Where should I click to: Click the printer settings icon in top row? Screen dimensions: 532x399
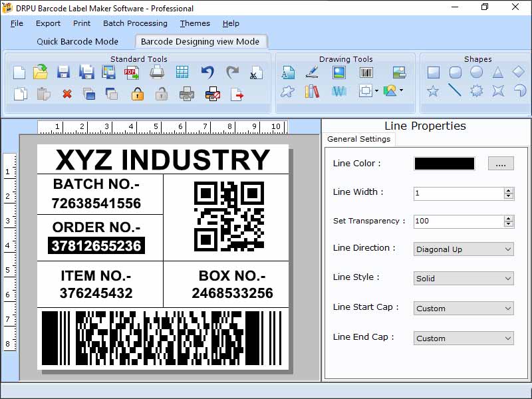click(157, 72)
